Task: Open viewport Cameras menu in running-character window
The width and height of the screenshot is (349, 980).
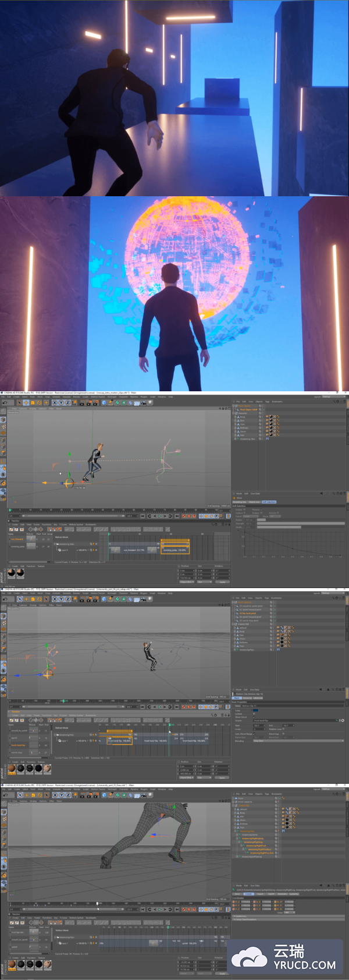Action: pos(23,409)
